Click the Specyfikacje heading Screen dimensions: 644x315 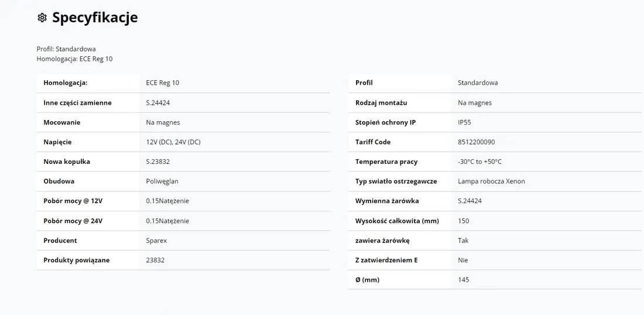click(95, 18)
